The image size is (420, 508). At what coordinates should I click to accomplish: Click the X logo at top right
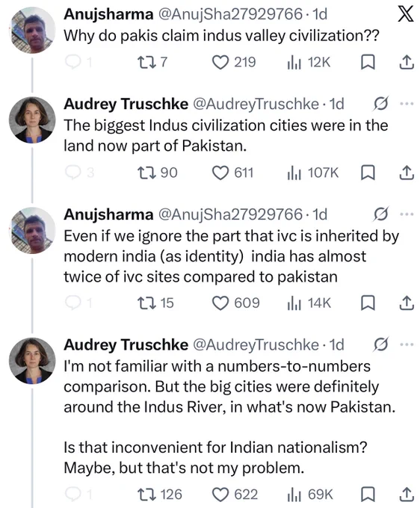pos(406,14)
